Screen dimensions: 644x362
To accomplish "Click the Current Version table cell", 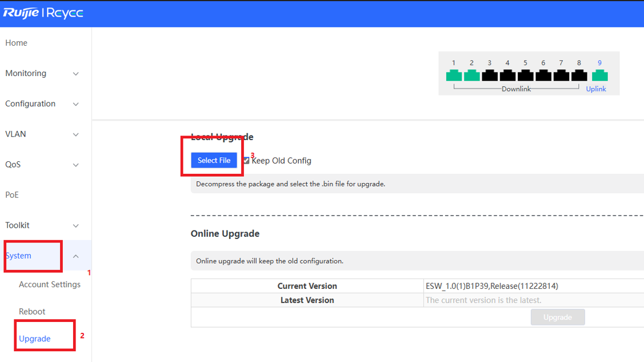I will (x=307, y=286).
